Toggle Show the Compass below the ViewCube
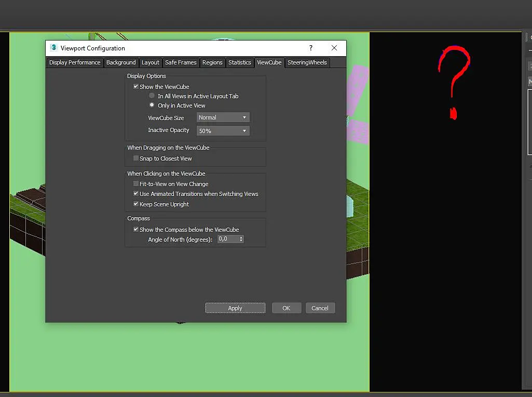The image size is (532, 397). [135, 229]
